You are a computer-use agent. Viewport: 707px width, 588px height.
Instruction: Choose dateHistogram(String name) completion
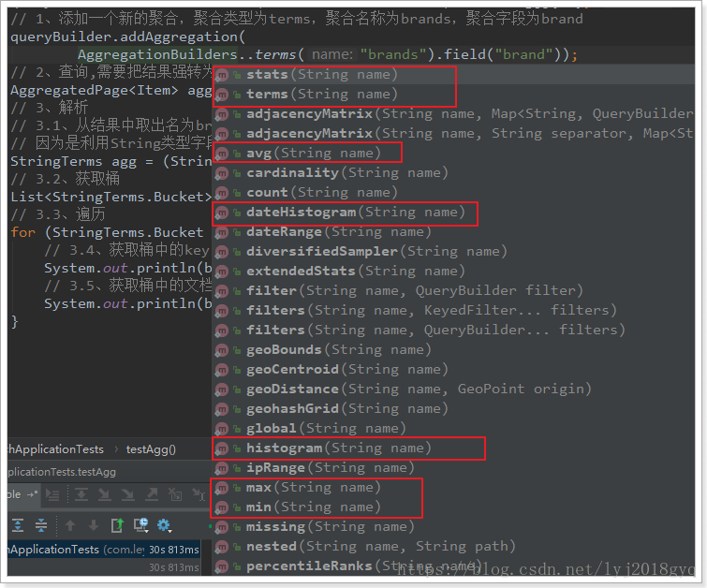pyautogui.click(x=453, y=213)
